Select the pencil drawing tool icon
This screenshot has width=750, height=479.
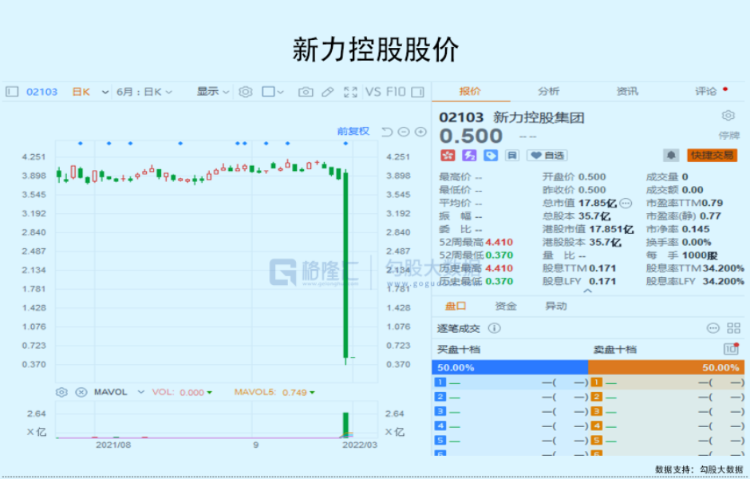tap(327, 92)
